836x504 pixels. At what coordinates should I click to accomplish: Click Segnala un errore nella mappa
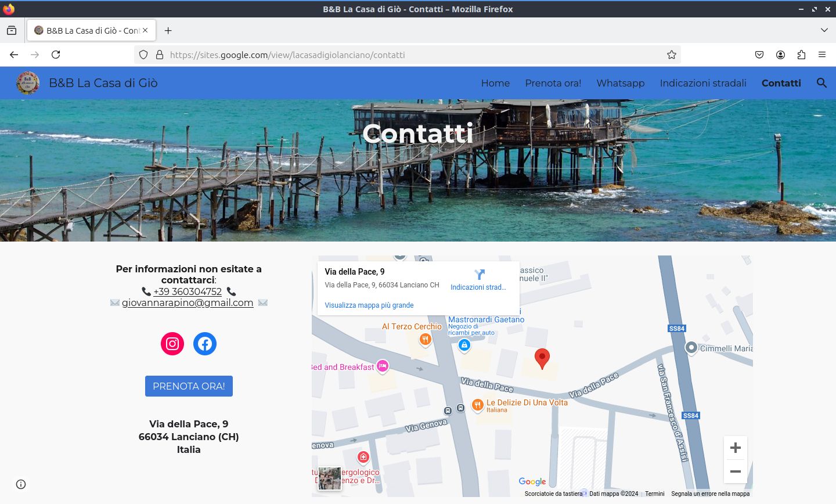pyautogui.click(x=710, y=494)
